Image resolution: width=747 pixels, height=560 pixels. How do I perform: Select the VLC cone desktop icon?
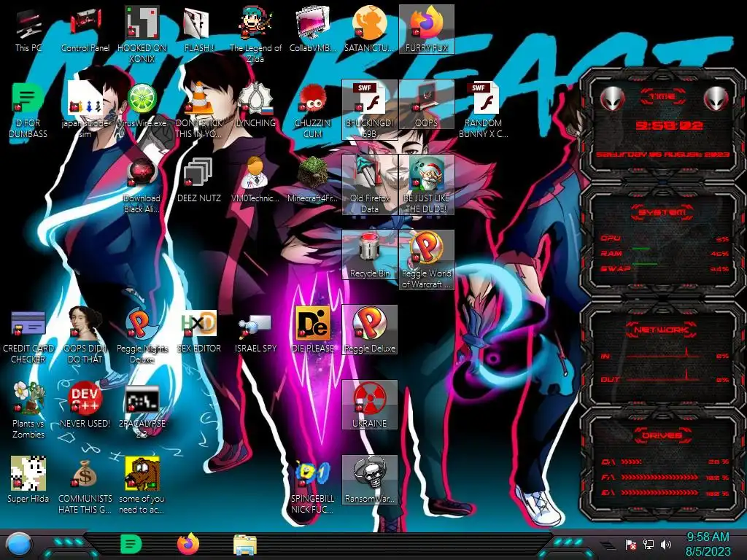tap(198, 111)
